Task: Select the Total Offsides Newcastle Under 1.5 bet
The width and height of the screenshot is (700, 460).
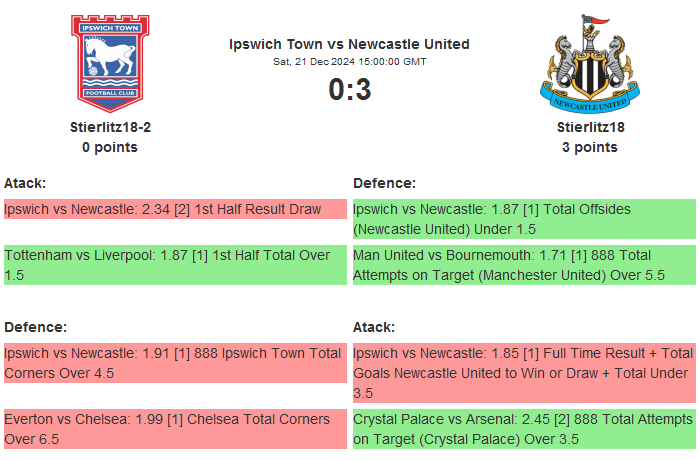Action: (523, 219)
